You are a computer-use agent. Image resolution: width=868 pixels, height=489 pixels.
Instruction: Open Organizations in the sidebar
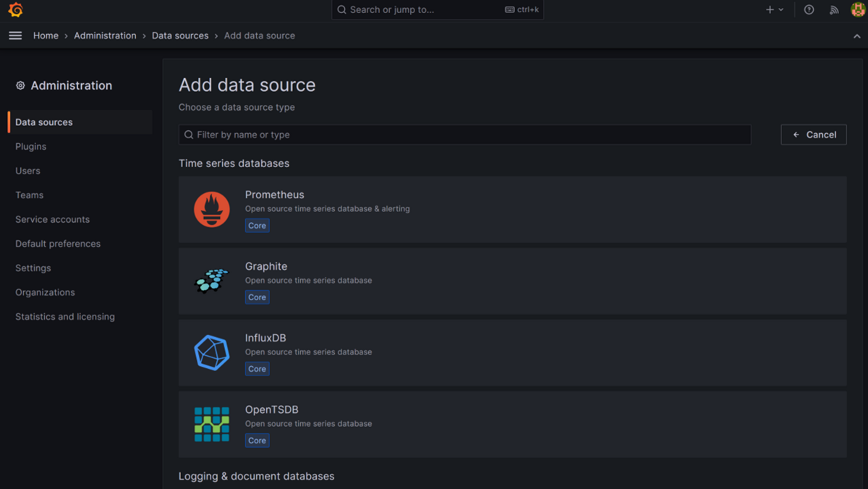click(x=45, y=292)
